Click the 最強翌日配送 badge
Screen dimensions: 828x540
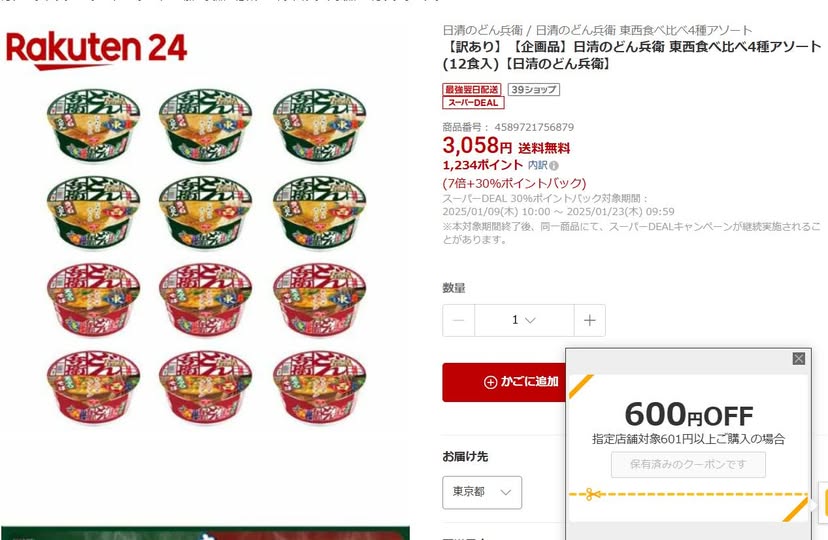pyautogui.click(x=472, y=89)
